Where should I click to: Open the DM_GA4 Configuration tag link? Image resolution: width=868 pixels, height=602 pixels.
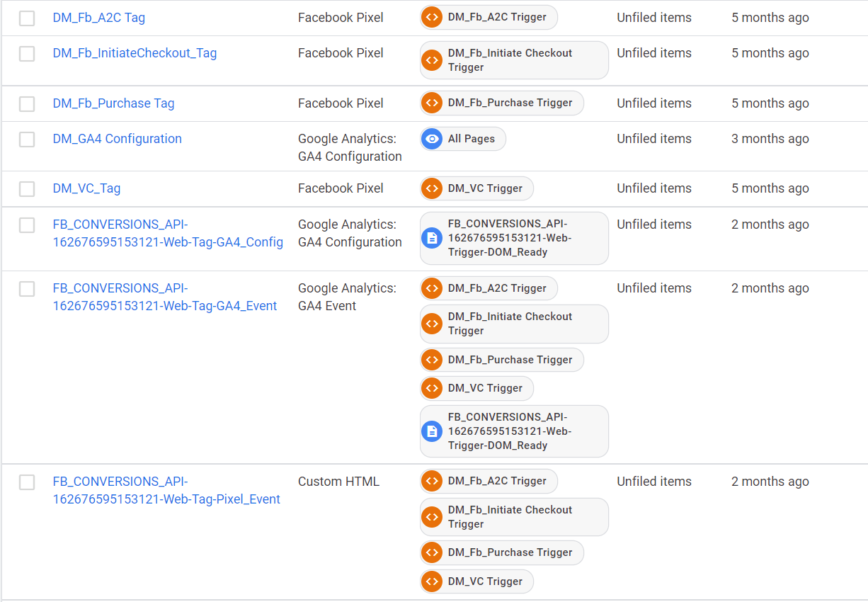117,139
